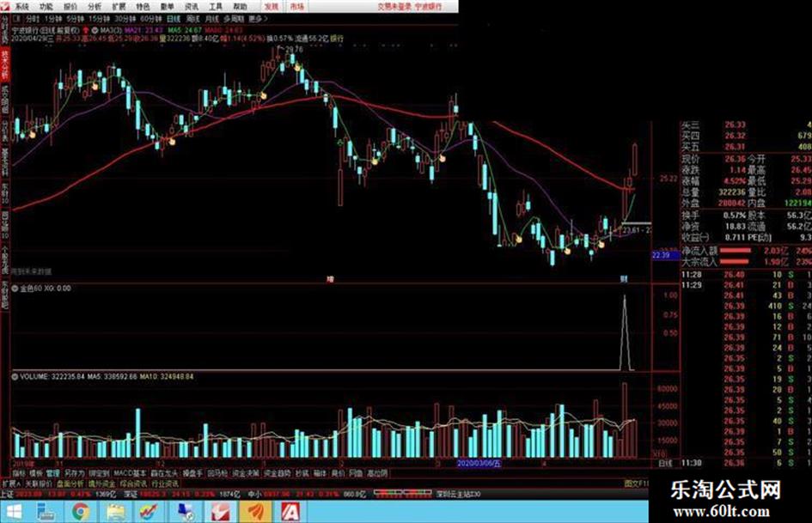
Task: Open the 特色 menu
Action: pyautogui.click(x=143, y=7)
